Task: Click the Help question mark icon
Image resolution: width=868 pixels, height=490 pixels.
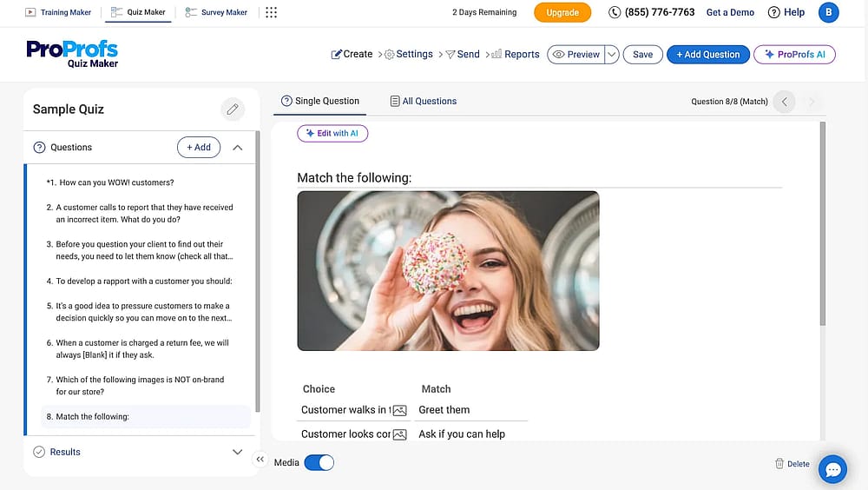Action: pyautogui.click(x=774, y=12)
